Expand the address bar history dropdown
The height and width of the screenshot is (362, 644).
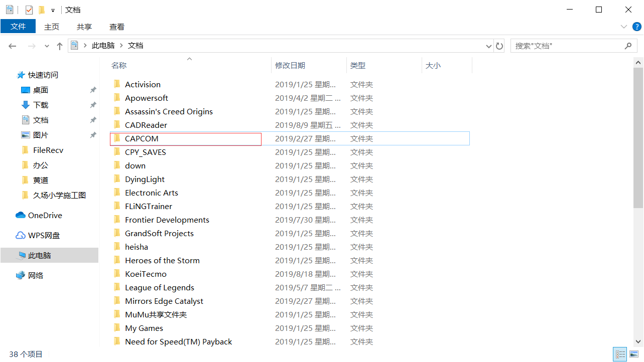pos(489,46)
